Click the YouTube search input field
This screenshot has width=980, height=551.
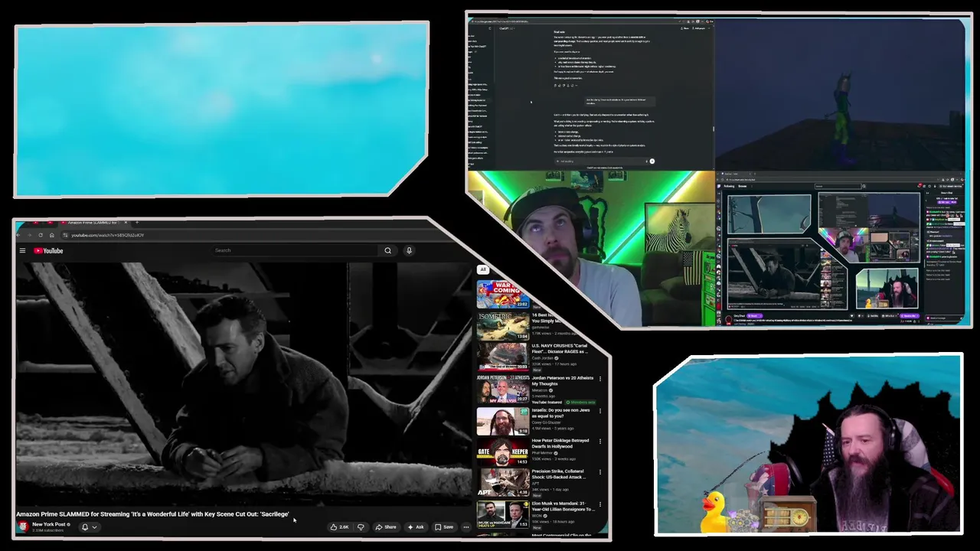point(295,250)
